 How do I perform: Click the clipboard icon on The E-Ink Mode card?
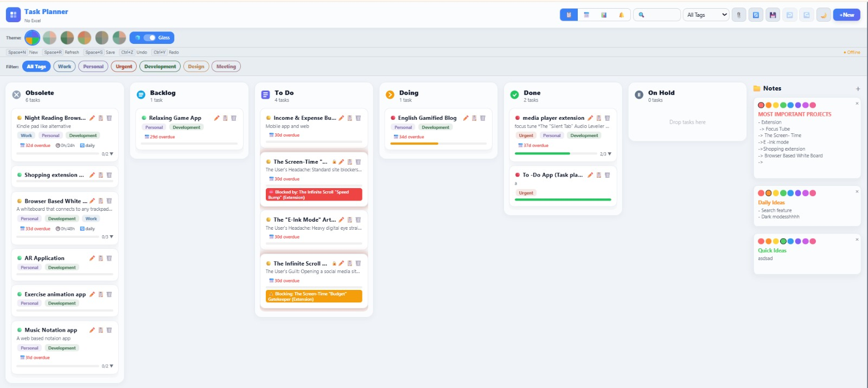(x=350, y=220)
